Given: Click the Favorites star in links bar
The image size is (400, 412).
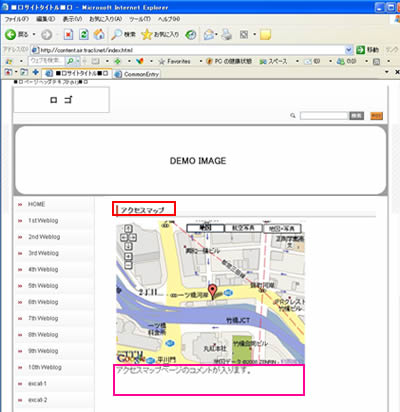Looking at the screenshot, I should 162,61.
